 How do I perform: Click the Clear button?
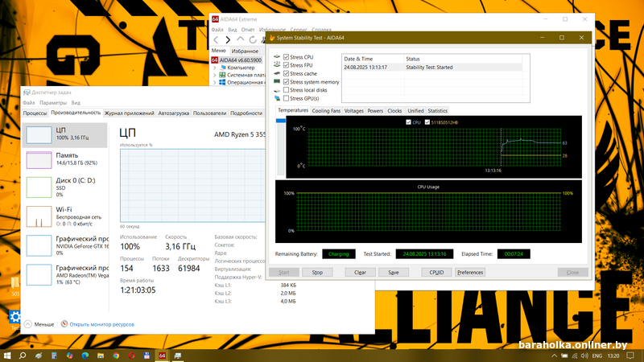360,272
